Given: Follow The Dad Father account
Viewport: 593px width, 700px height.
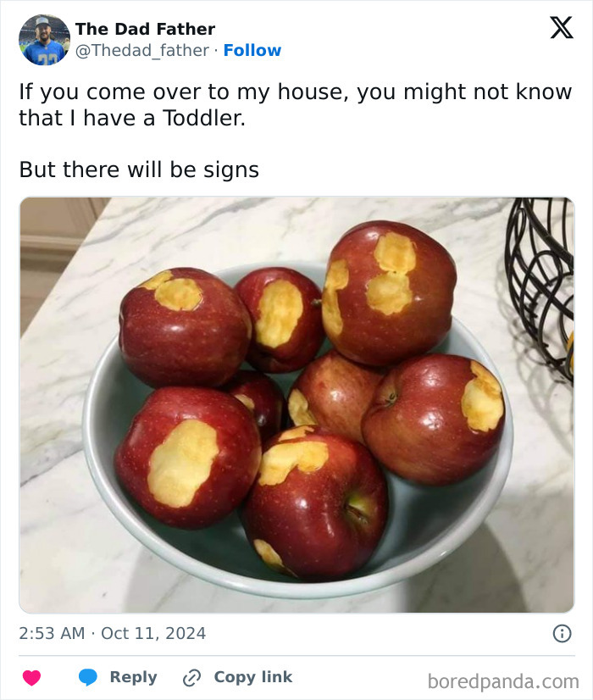Looking at the screenshot, I should click(x=252, y=51).
